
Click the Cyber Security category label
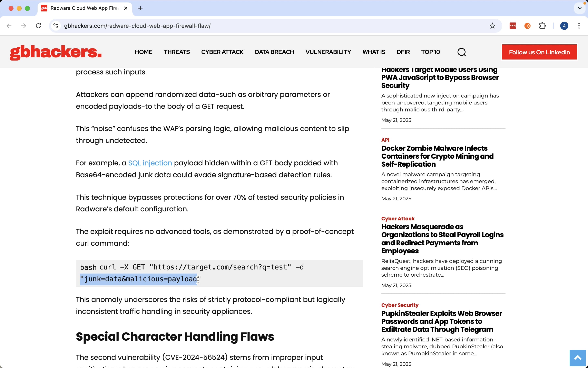tap(400, 305)
